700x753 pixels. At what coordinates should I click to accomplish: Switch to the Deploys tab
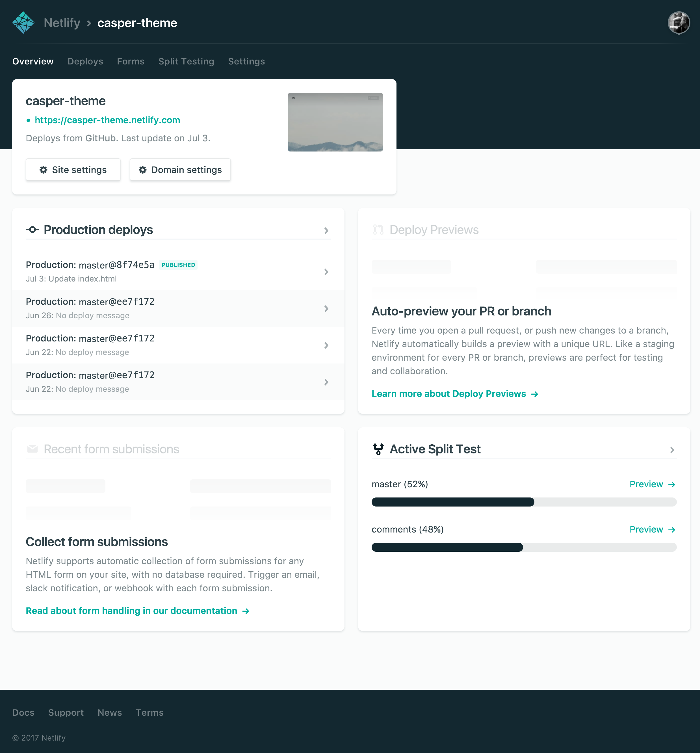[x=85, y=61]
